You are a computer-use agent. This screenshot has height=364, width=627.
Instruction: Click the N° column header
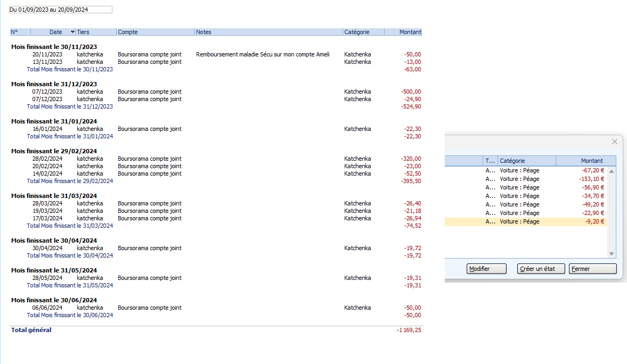point(20,32)
